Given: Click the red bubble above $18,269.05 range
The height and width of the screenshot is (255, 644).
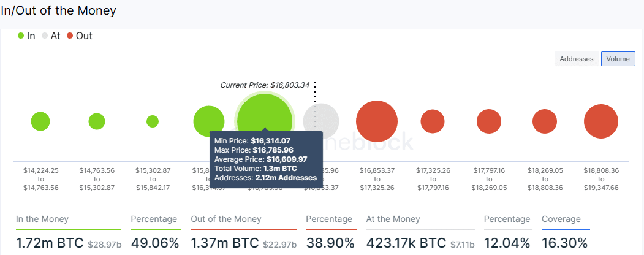Looking at the screenshot, I should click(x=545, y=121).
